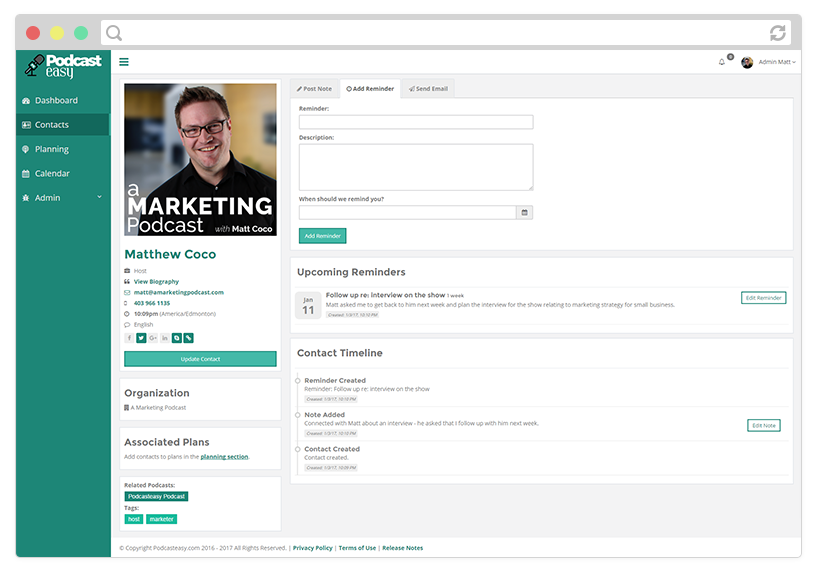The width and height of the screenshot is (818, 573).
Task: Click the Twitter social icon
Action: 141,338
